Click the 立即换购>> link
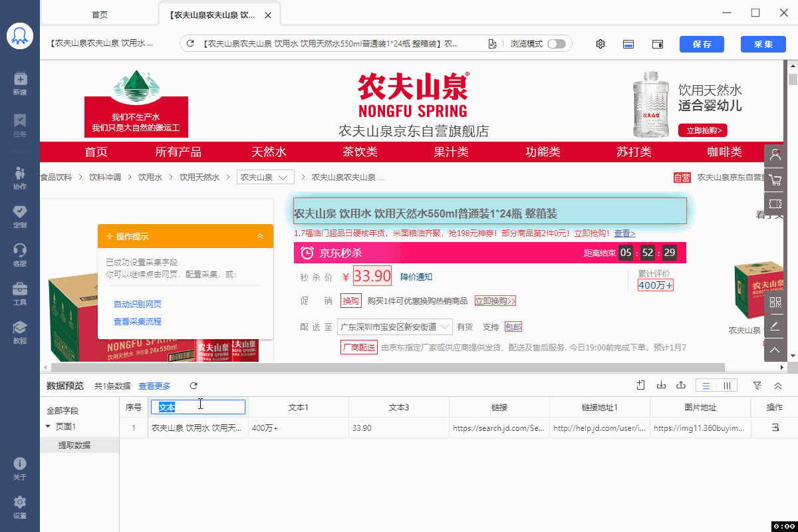 click(x=495, y=301)
